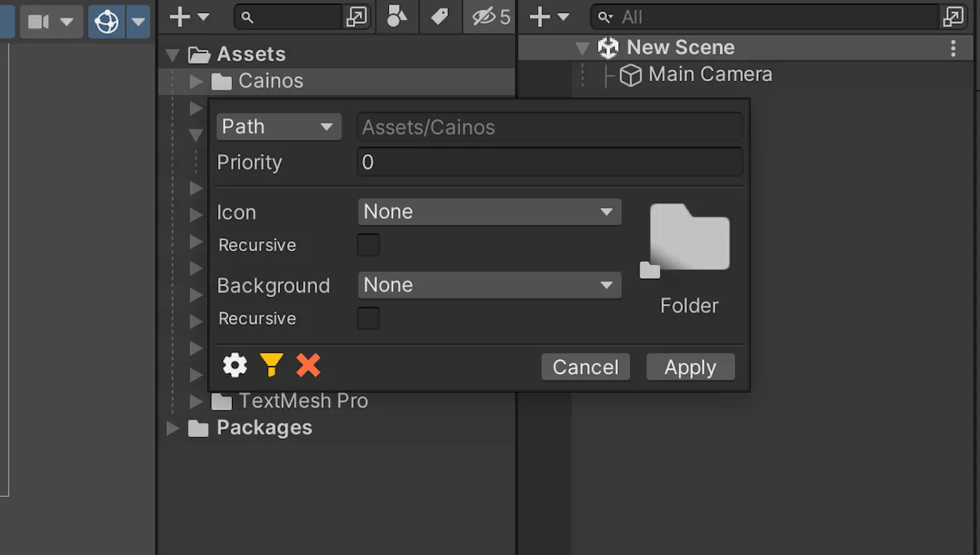Click the scene camera icon
This screenshot has height=555, width=980.
coord(39,21)
